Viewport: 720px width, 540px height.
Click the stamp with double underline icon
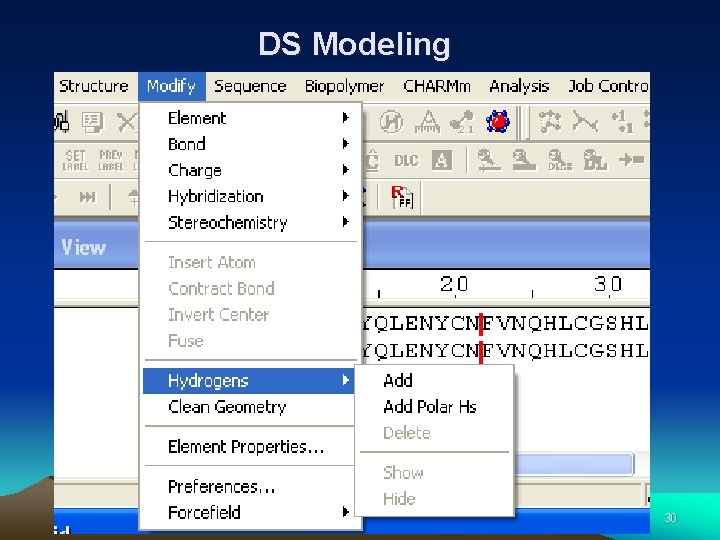point(489,161)
